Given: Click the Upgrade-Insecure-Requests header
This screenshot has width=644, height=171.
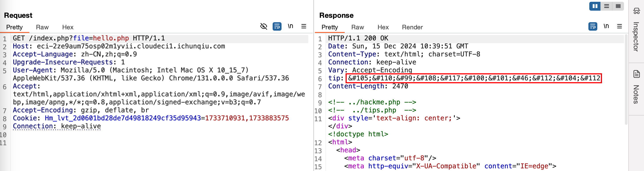Looking at the screenshot, I should pyautogui.click(x=69, y=62).
